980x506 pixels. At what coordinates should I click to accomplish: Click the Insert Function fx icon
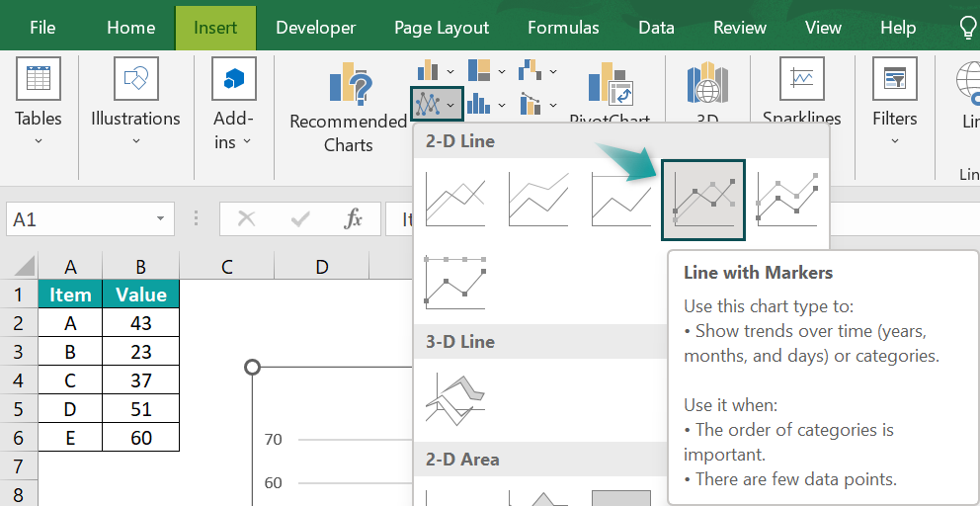point(354,219)
